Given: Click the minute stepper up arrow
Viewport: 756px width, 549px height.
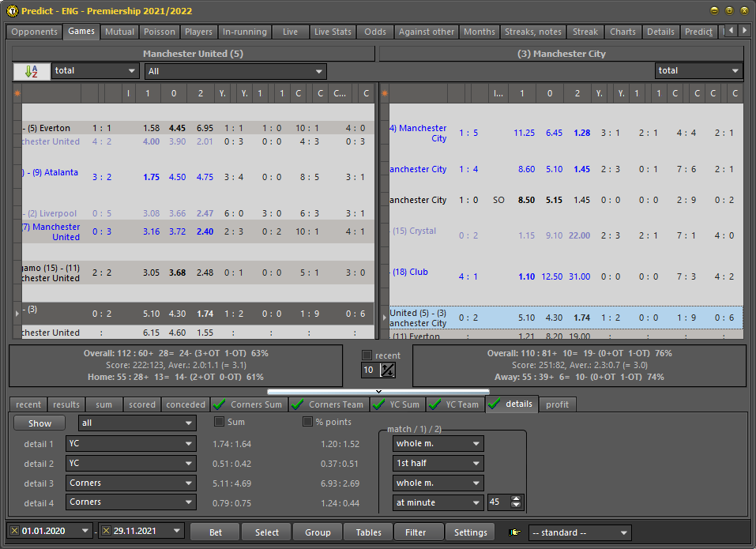Looking at the screenshot, I should [517, 498].
